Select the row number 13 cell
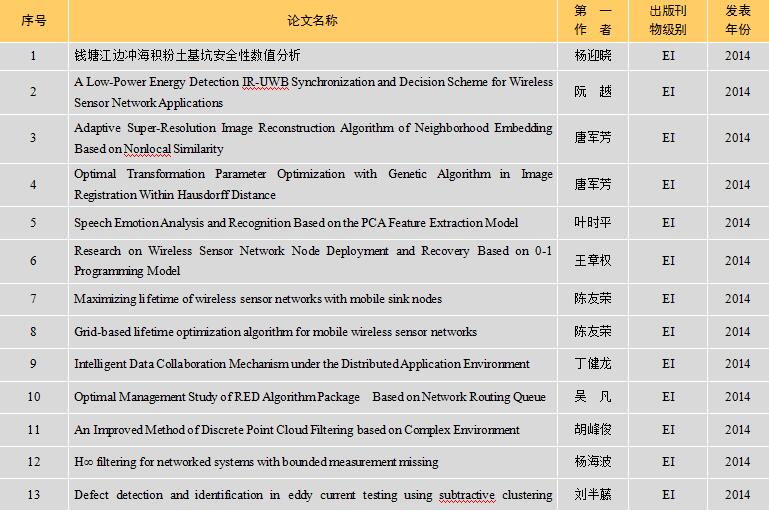The width and height of the screenshot is (769, 511). click(32, 495)
